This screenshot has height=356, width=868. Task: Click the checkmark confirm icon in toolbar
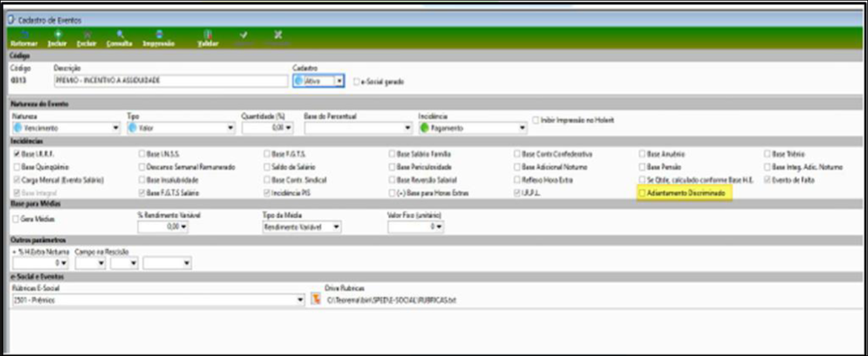coord(243,35)
